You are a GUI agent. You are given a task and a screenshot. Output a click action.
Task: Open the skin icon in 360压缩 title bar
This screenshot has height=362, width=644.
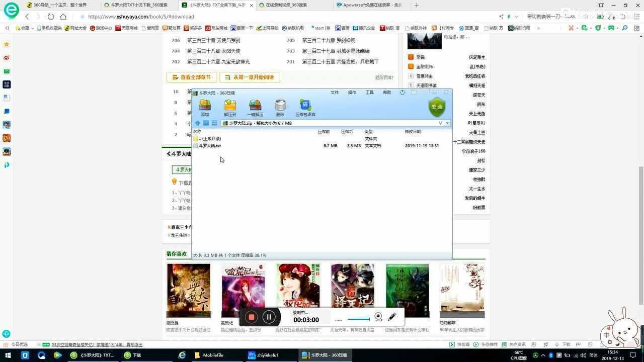click(x=402, y=93)
